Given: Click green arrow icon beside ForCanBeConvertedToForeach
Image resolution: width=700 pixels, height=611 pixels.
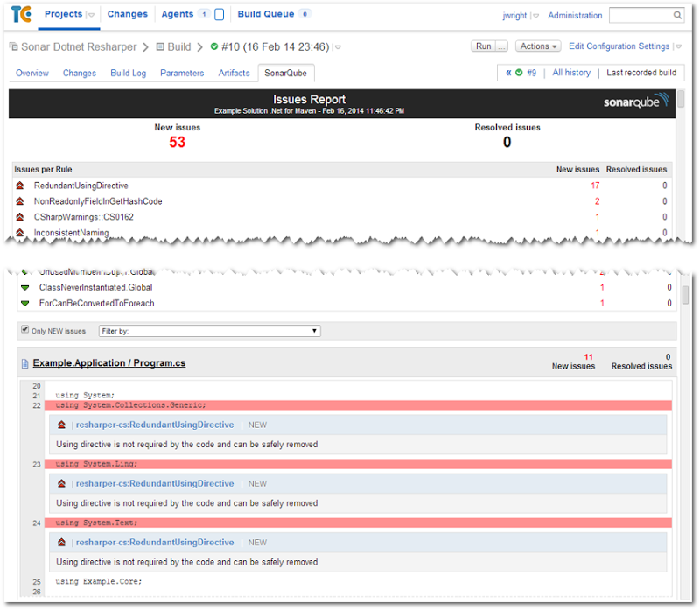Looking at the screenshot, I should [x=25, y=303].
